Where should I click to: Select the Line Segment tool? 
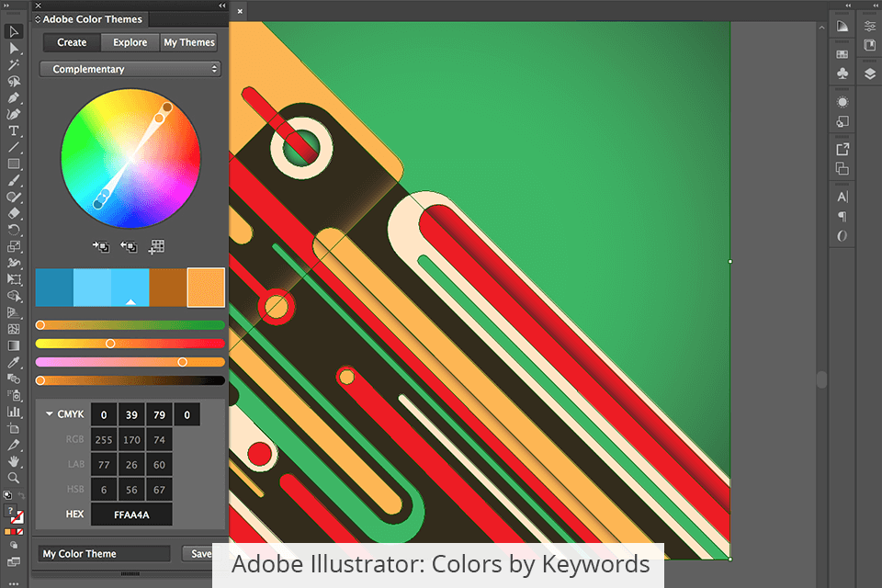tap(14, 147)
